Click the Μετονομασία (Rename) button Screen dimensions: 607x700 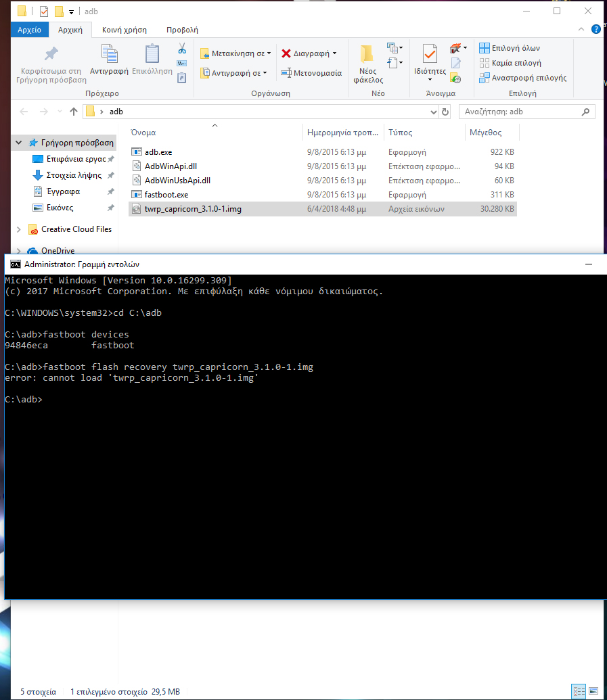click(x=311, y=73)
